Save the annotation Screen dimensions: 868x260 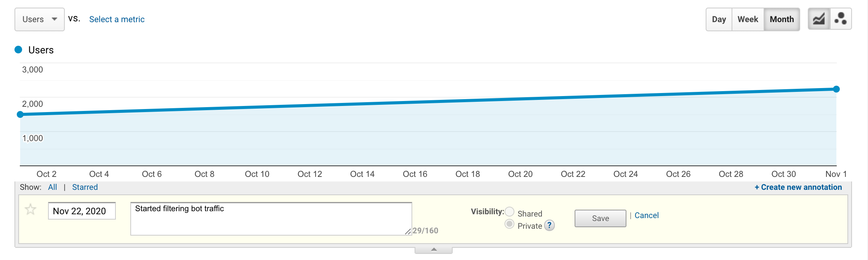(x=600, y=218)
